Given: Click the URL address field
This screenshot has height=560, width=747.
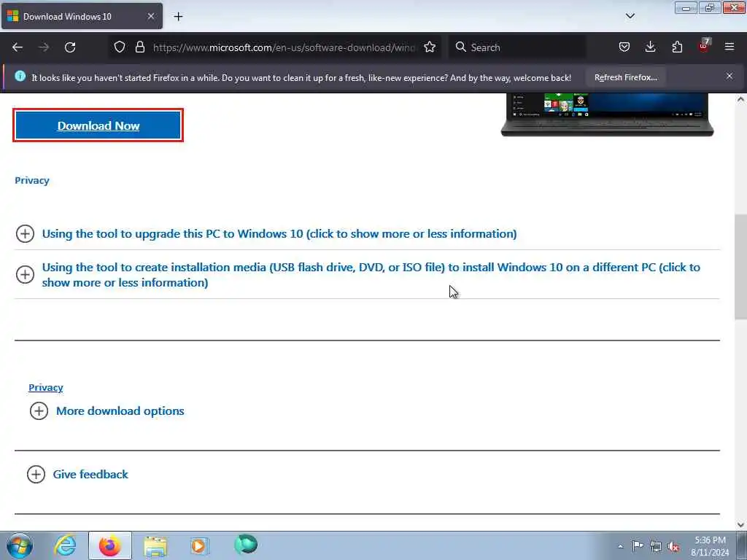Looking at the screenshot, I should 284,47.
